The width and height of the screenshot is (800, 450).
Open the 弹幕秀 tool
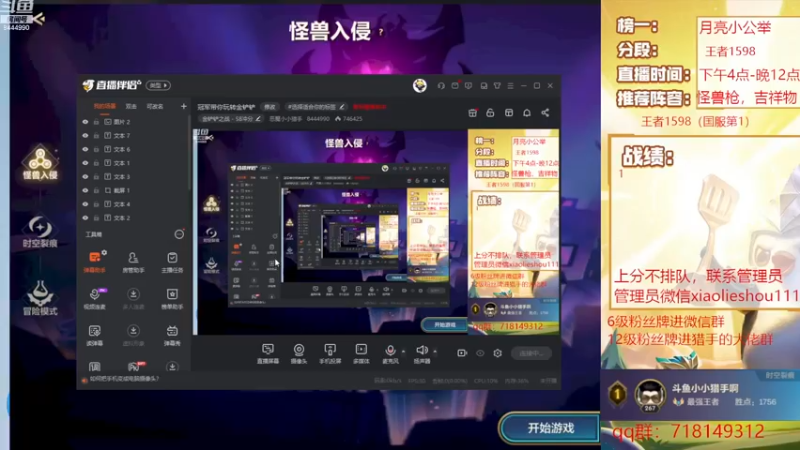click(x=172, y=335)
